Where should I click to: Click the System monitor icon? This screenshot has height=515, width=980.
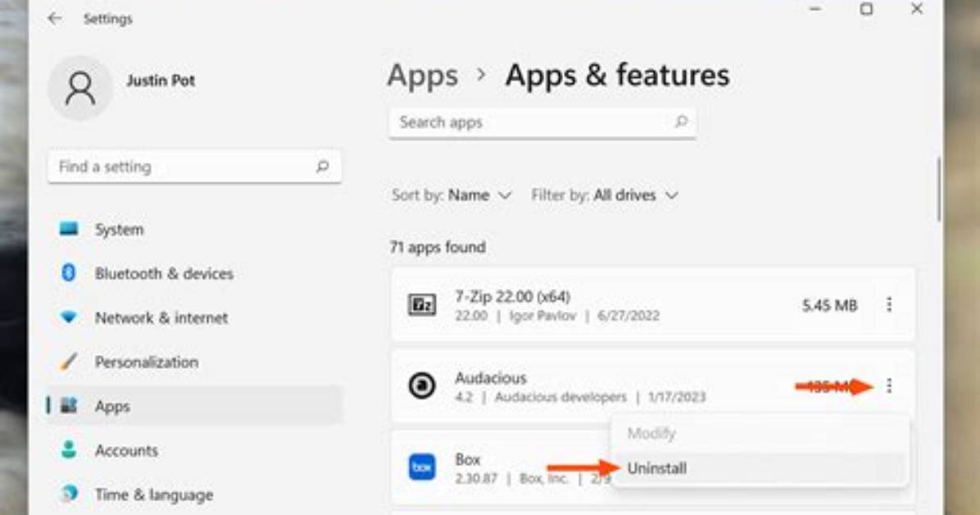point(69,229)
